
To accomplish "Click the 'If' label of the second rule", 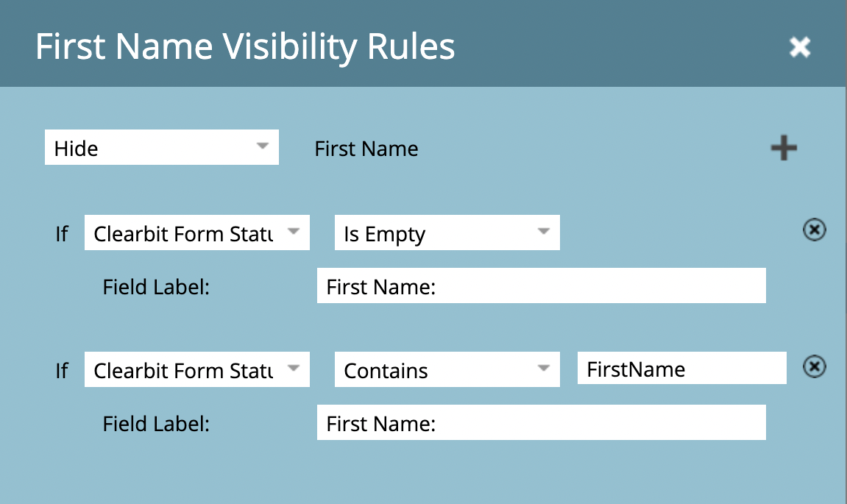I will click(x=62, y=371).
